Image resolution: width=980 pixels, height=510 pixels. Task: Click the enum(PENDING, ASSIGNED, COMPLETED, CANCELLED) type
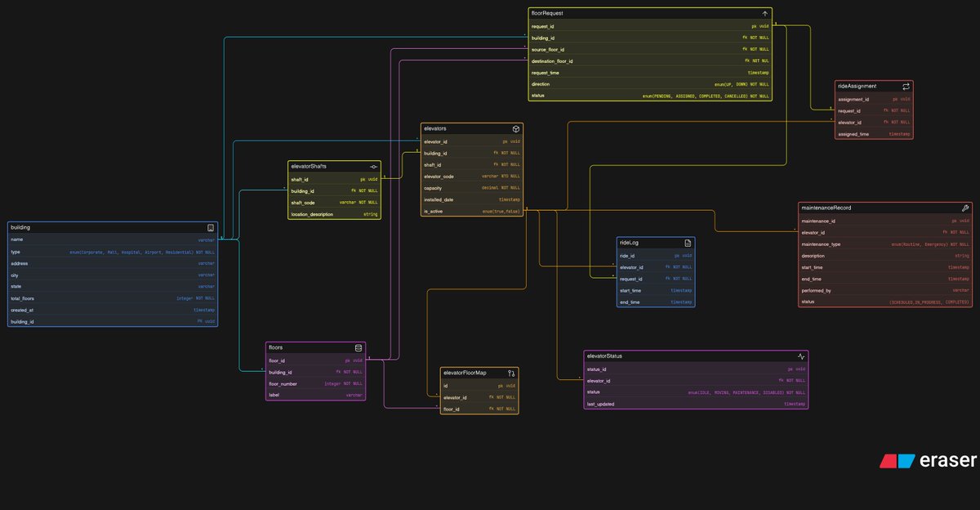pyautogui.click(x=706, y=96)
